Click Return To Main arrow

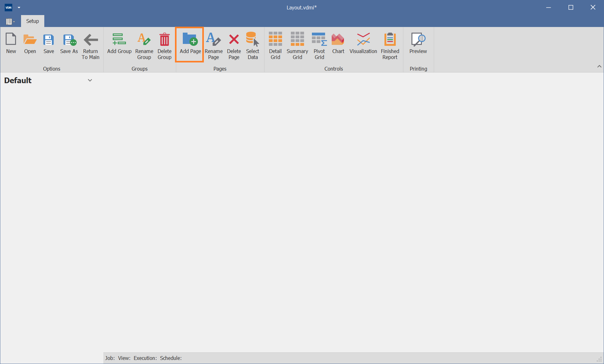(x=90, y=46)
